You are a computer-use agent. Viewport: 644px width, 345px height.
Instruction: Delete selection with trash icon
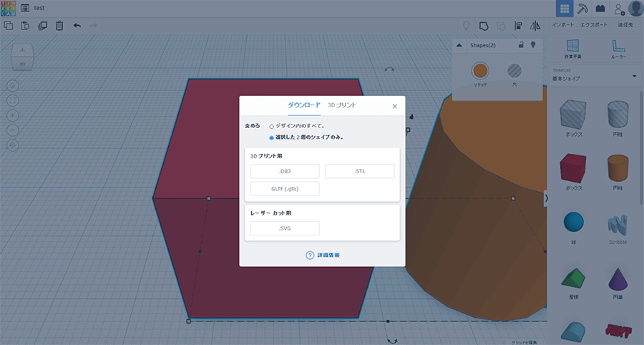pyautogui.click(x=59, y=26)
